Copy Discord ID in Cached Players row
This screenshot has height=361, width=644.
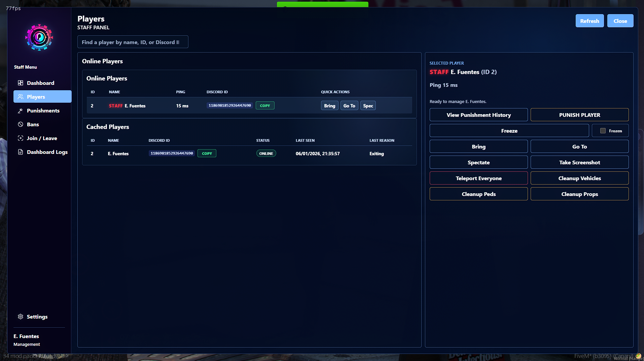pos(207,153)
